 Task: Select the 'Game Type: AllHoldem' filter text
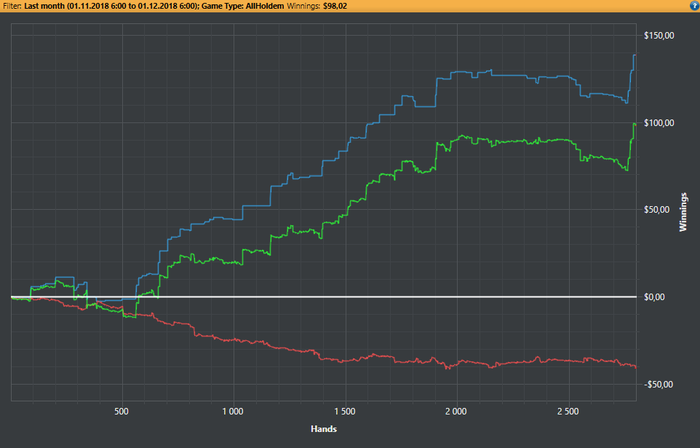[242, 6]
